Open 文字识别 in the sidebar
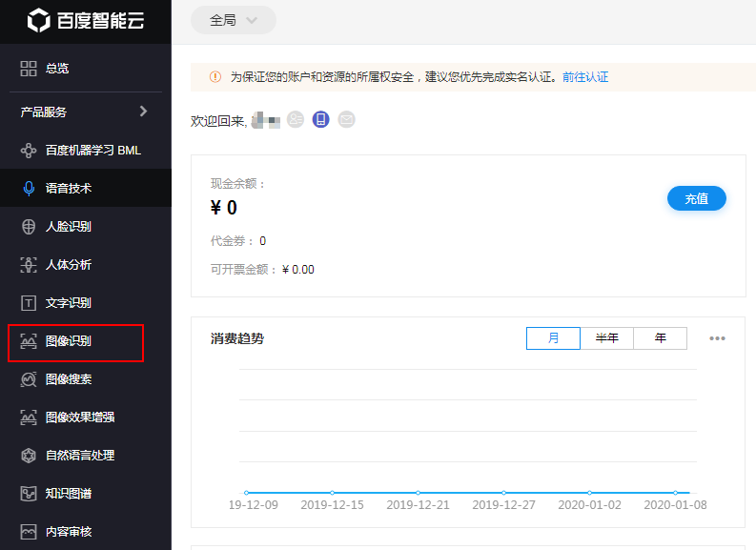 [x=86, y=303]
